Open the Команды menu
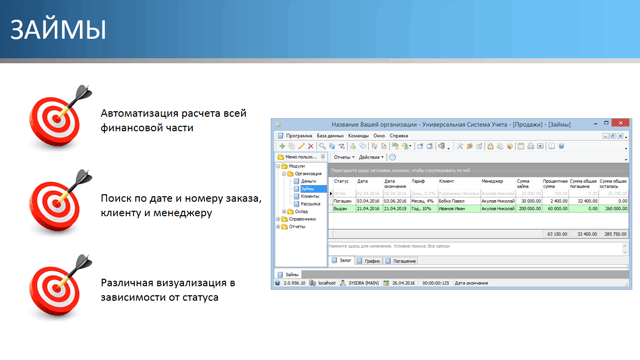Image resolution: width=640 pixels, height=360 pixels. pyautogui.click(x=358, y=136)
